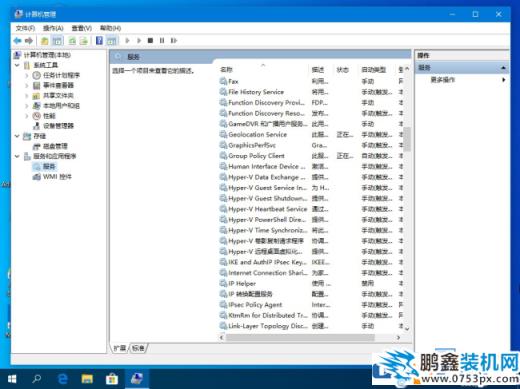
Task: Toggle the Show/Hide Action Pane icon
Action: 112,41
